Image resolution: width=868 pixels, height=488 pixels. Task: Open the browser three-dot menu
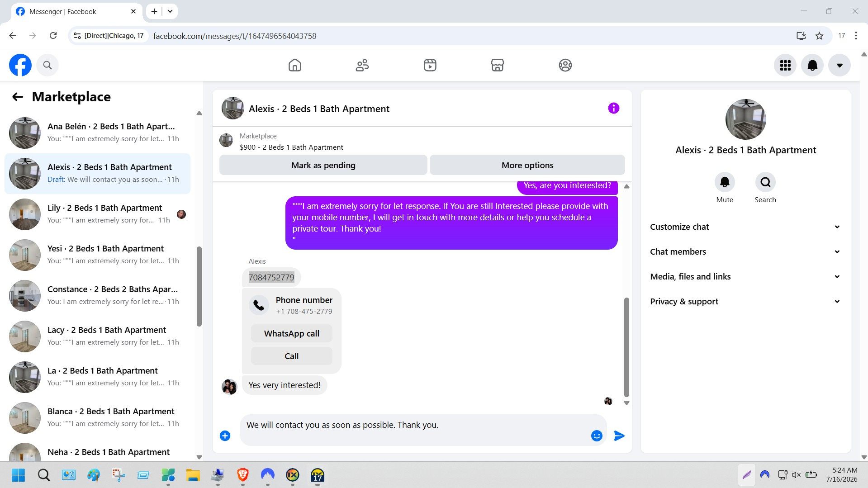pyautogui.click(x=856, y=36)
